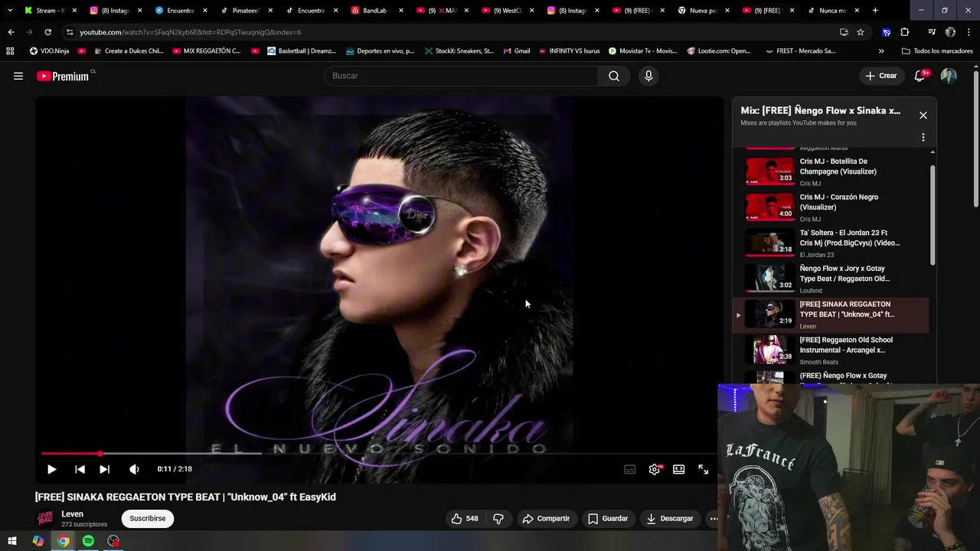
Task: Open Chrome extensions puzzle icon
Action: [905, 32]
